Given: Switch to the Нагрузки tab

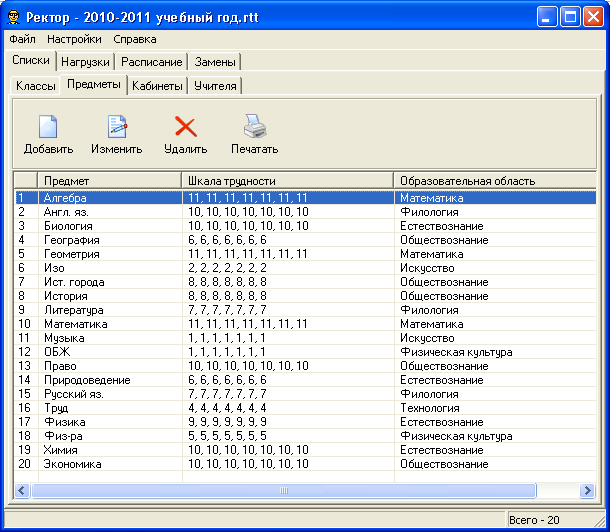Looking at the screenshot, I should [x=85, y=62].
